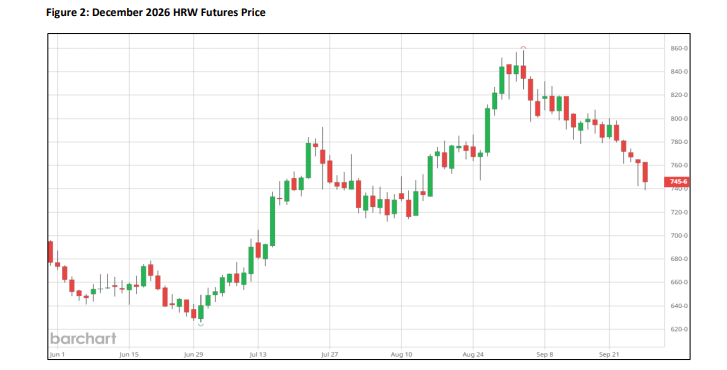Screen dimensions: 727x370
Task: Click the Jun 29 date label
Action: (x=193, y=355)
